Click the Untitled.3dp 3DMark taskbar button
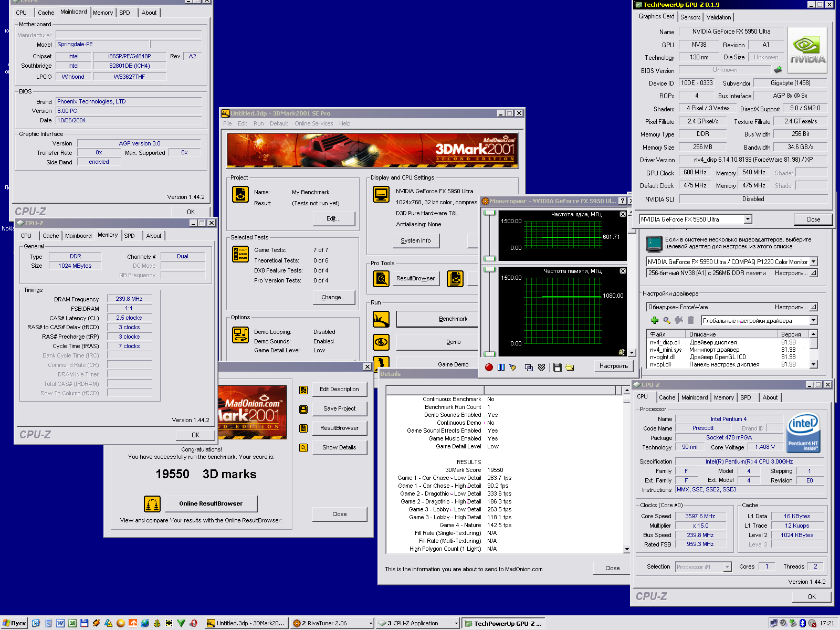The width and height of the screenshot is (840, 630). tap(246, 623)
